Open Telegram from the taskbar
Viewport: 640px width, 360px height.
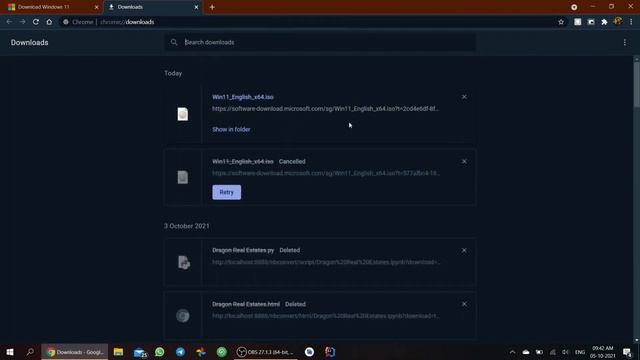click(180, 352)
